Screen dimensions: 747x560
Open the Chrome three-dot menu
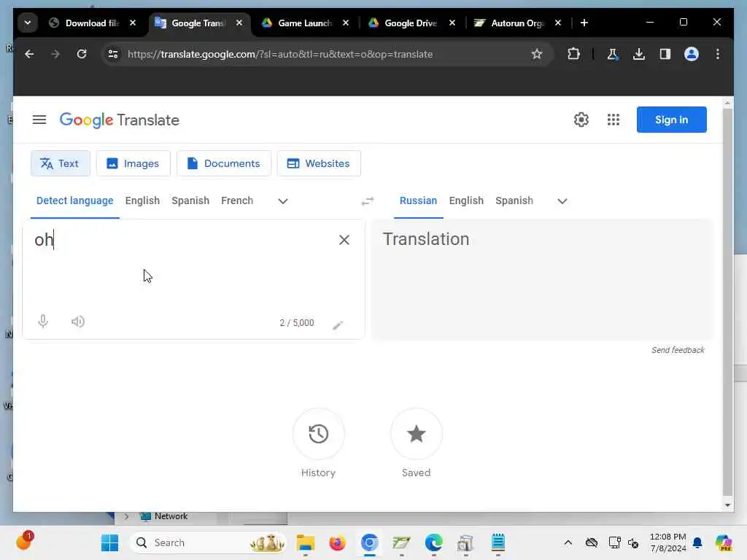click(x=718, y=54)
